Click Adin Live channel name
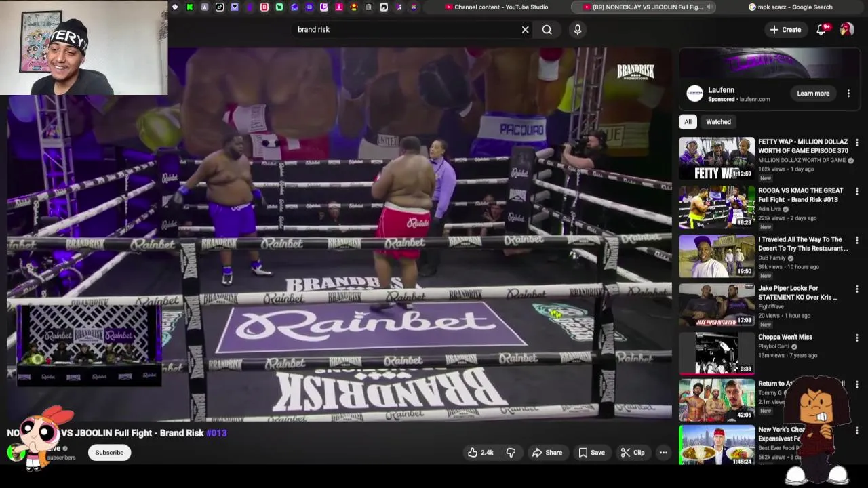 770,209
